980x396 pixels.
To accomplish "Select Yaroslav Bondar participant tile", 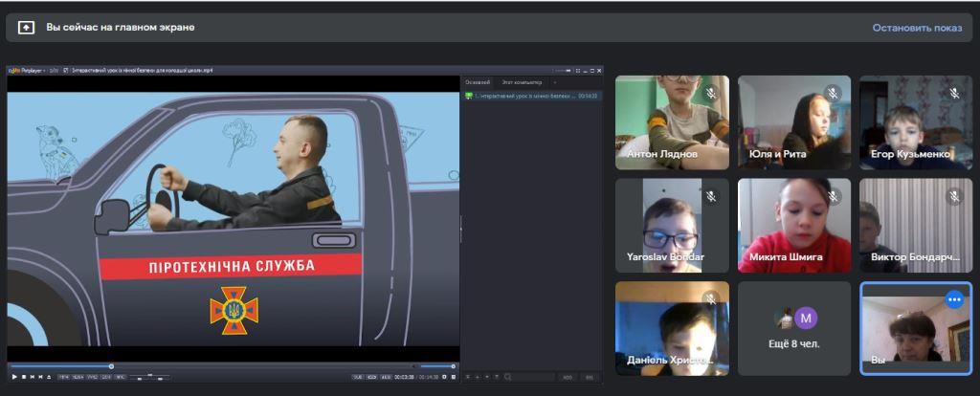I will (672, 226).
